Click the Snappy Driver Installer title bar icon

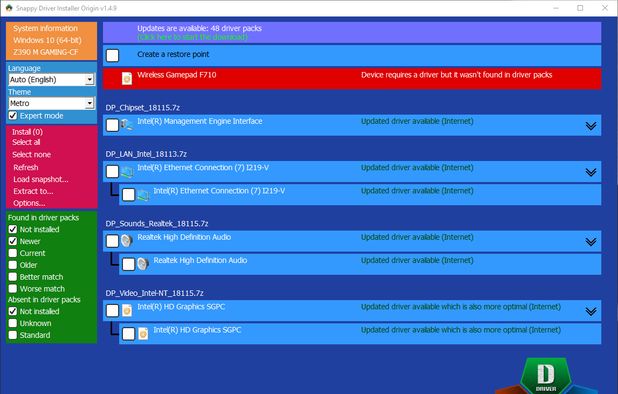coord(9,8)
